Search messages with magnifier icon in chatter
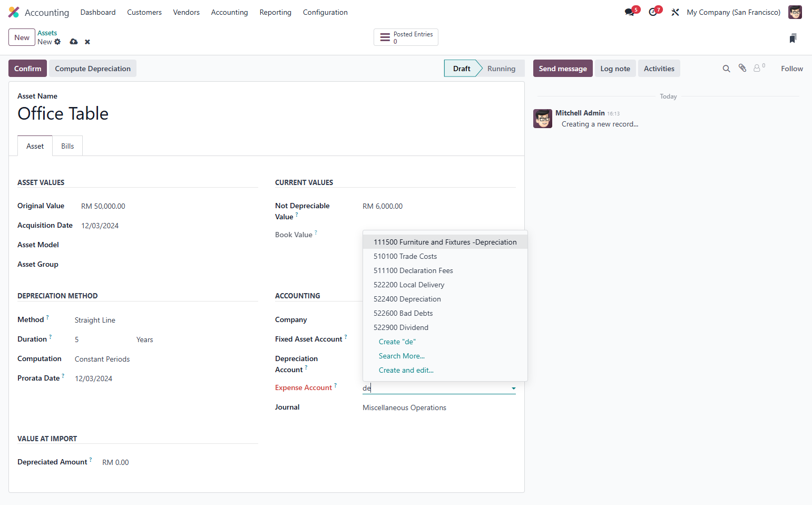Screen dimensions: 812x505 coord(726,69)
